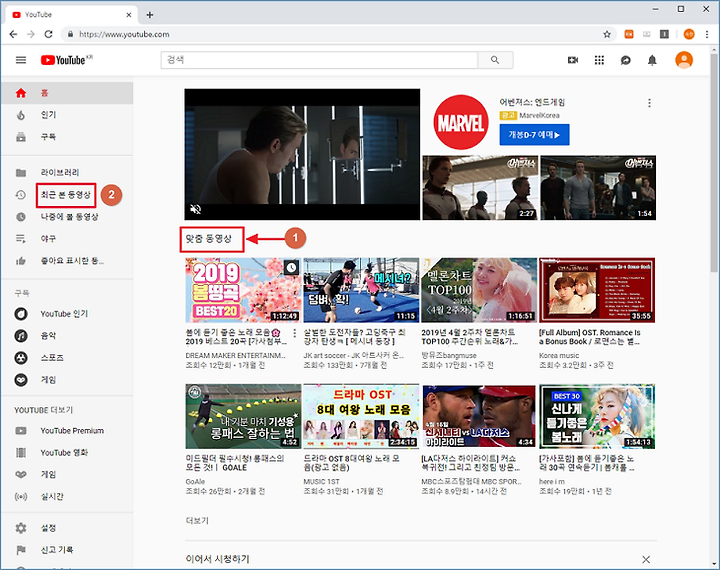Viewport: 720px width, 570px height.
Task: Click the 어벤져스: 엔드게임 ad title
Action: click(532, 102)
